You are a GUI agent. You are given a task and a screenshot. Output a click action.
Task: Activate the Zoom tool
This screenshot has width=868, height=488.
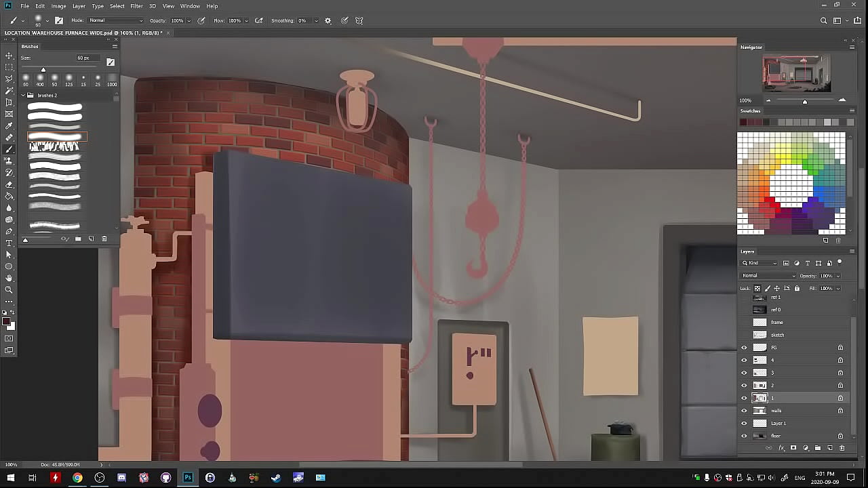(x=9, y=289)
